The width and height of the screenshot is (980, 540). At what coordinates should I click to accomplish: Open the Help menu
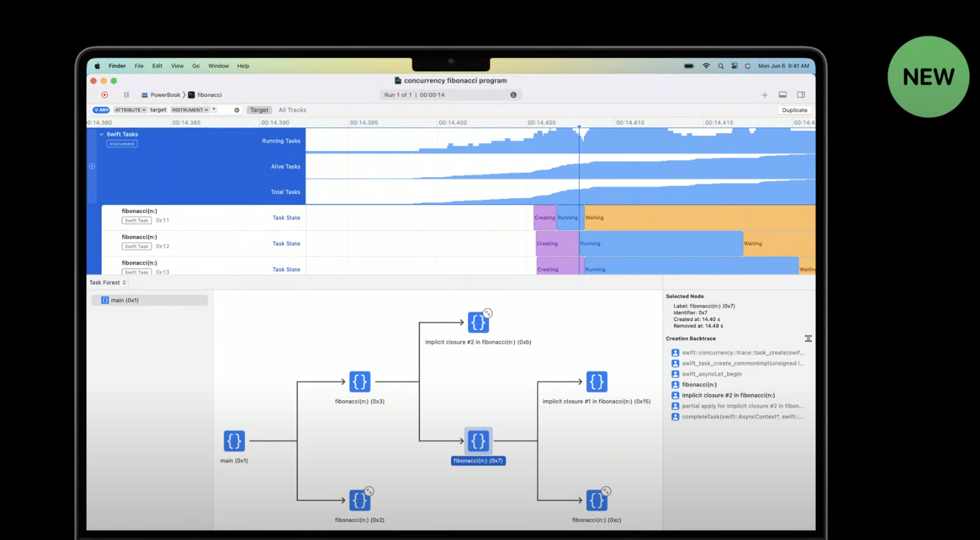(x=243, y=66)
